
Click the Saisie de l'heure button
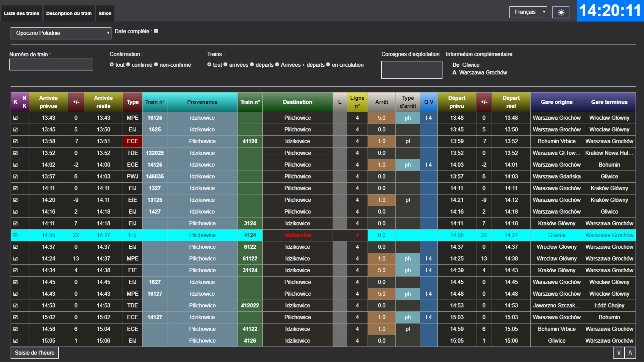(x=35, y=353)
